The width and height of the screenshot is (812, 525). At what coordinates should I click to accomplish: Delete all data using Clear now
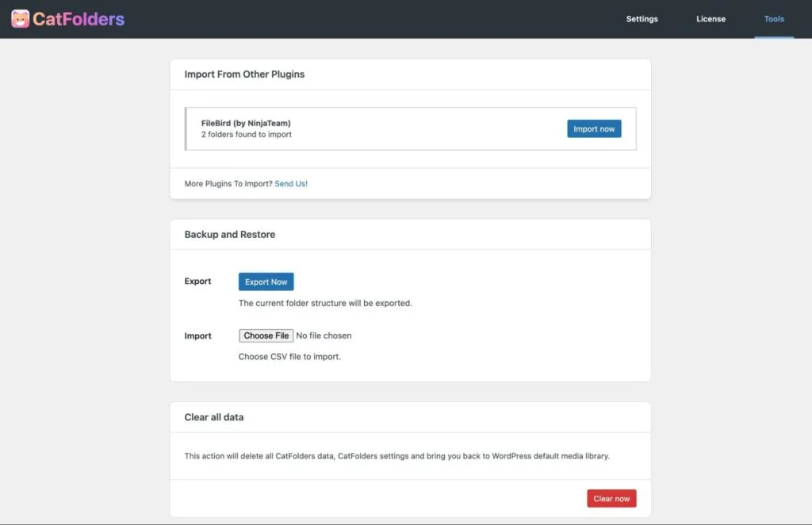coord(611,499)
